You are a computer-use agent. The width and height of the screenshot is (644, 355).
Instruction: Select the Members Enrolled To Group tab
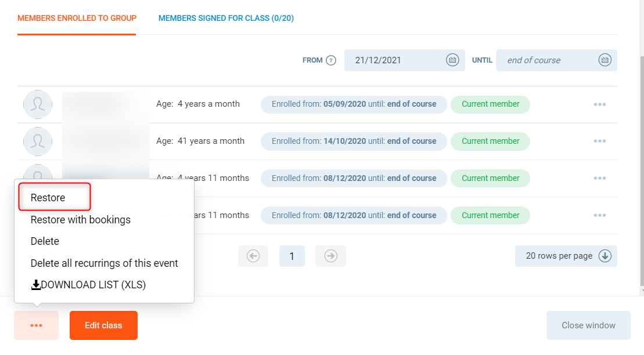[77, 18]
